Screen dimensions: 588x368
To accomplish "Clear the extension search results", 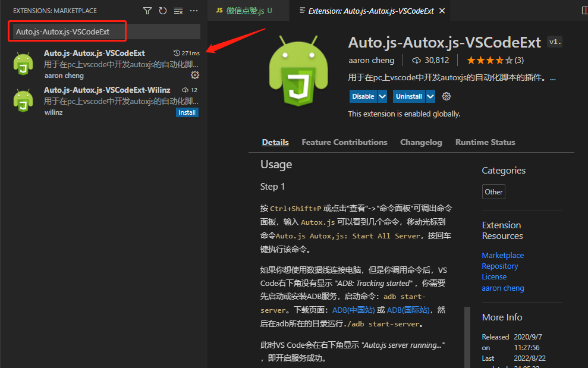I will (177, 11).
